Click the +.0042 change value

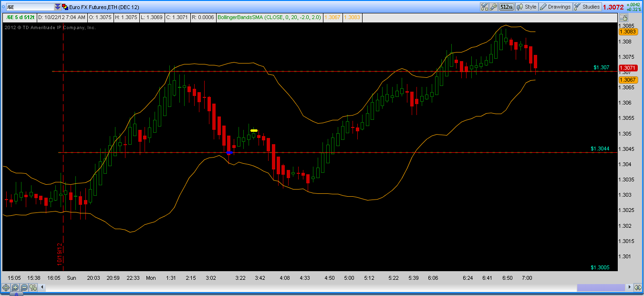[634, 4]
